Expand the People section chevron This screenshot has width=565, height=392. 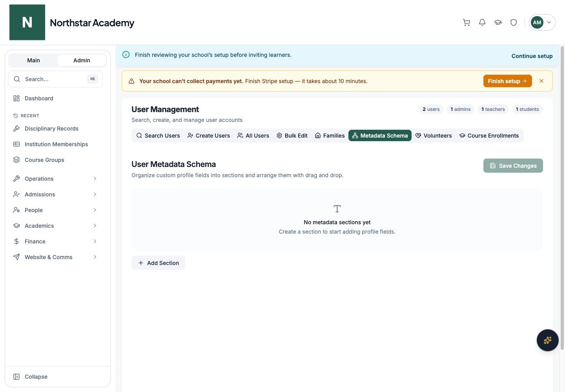[x=95, y=210]
